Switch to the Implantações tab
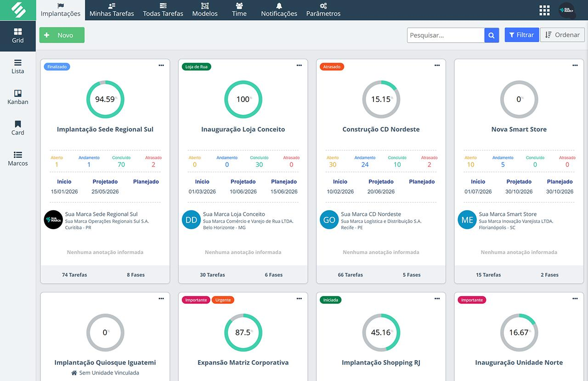588x381 pixels. point(60,10)
